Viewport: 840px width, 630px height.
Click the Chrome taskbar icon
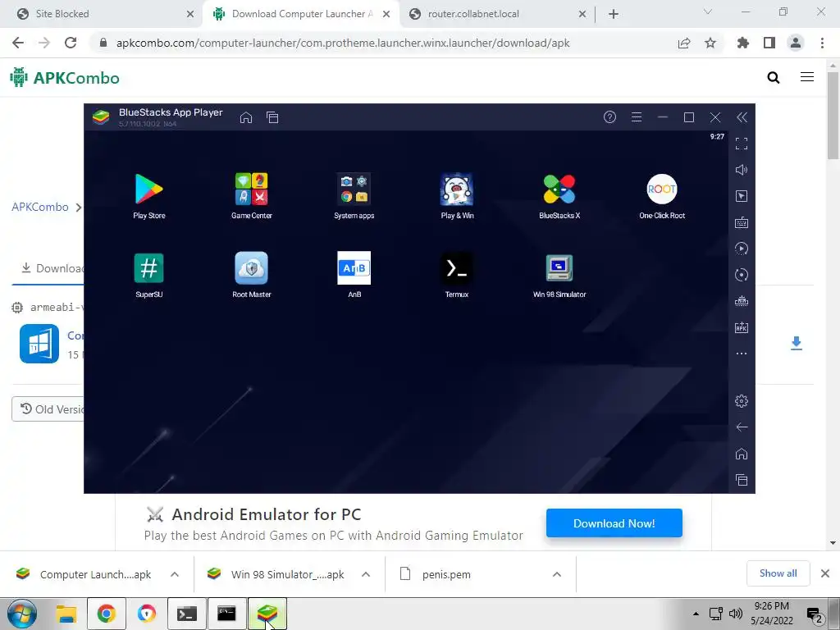point(106,614)
